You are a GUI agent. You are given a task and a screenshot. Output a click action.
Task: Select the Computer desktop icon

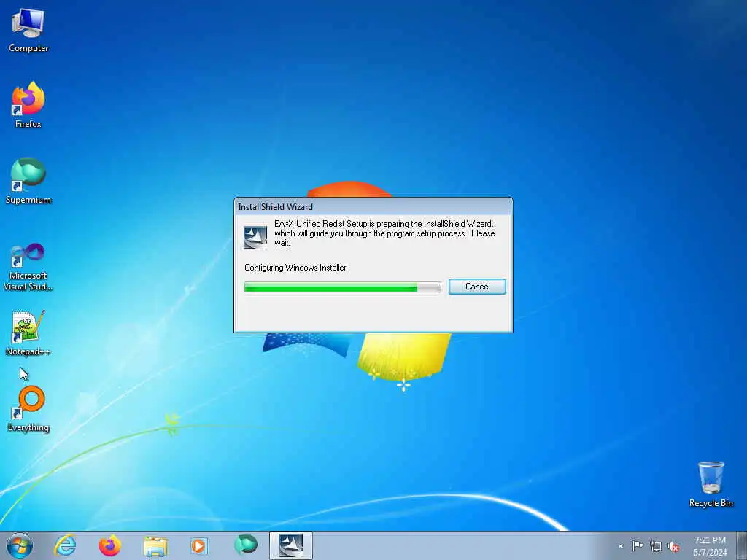coord(28,31)
